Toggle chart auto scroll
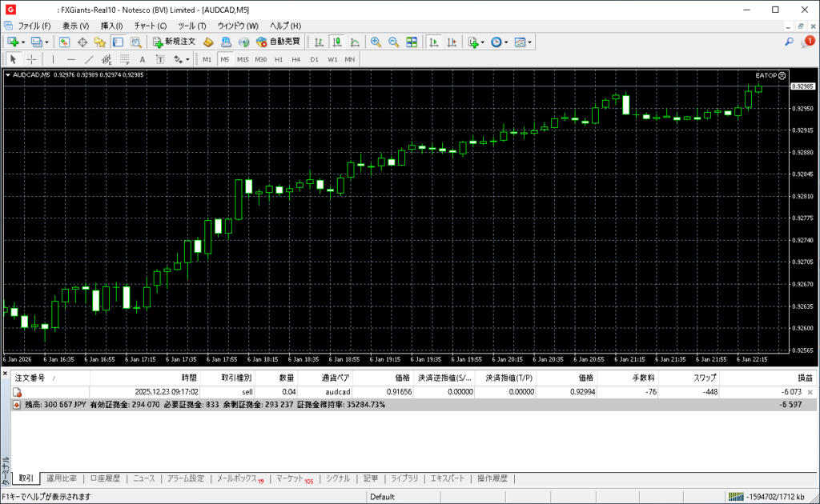The width and height of the screenshot is (820, 504). pyautogui.click(x=433, y=42)
